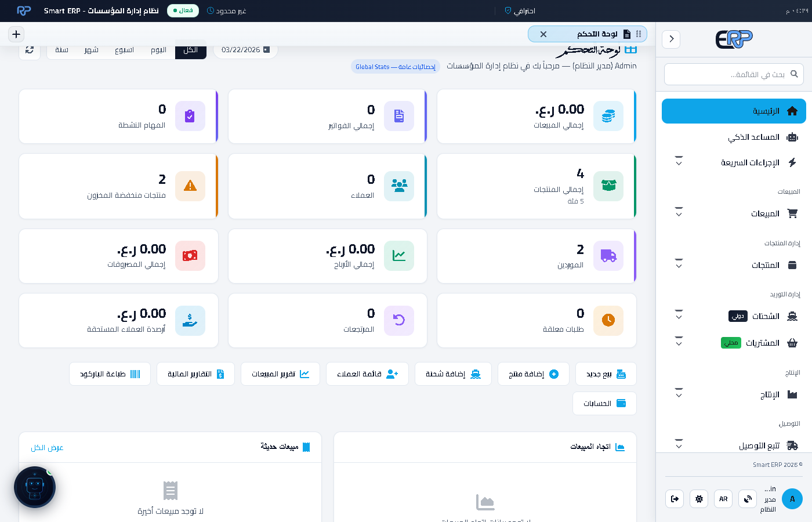Screen dimensions: 812x522
Task: Click the عرض الكل link
Action: (x=47, y=448)
